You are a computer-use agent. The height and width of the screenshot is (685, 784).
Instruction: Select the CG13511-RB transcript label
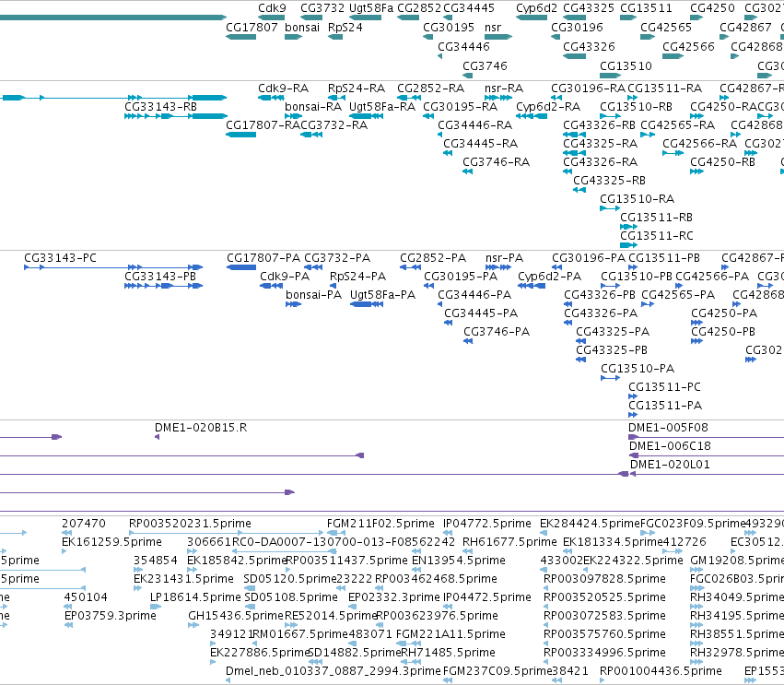tap(656, 218)
